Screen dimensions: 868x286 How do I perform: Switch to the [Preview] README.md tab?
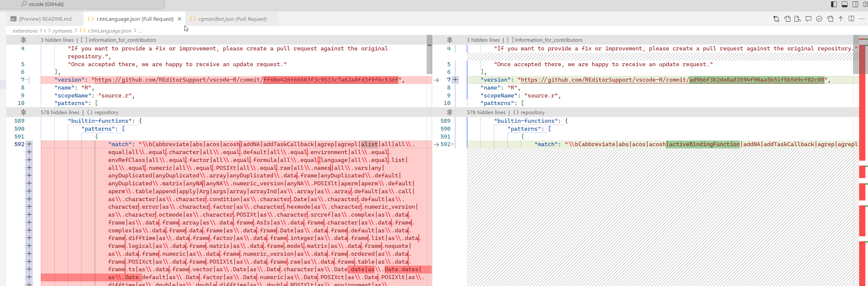click(45, 19)
